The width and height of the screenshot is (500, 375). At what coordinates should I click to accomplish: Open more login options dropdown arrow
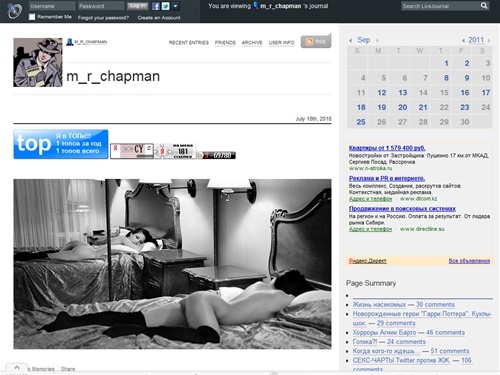point(175,6)
